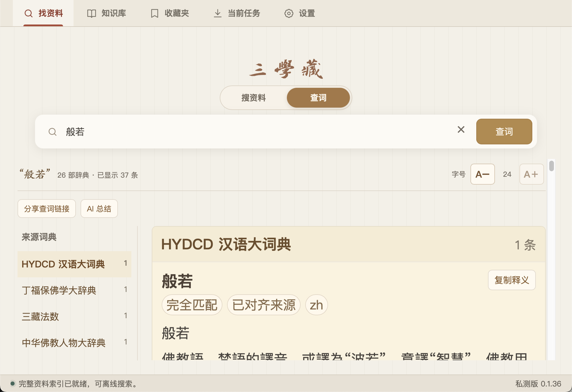This screenshot has width=572, height=392.
Task: Click 复制释义 button
Action: click(512, 280)
